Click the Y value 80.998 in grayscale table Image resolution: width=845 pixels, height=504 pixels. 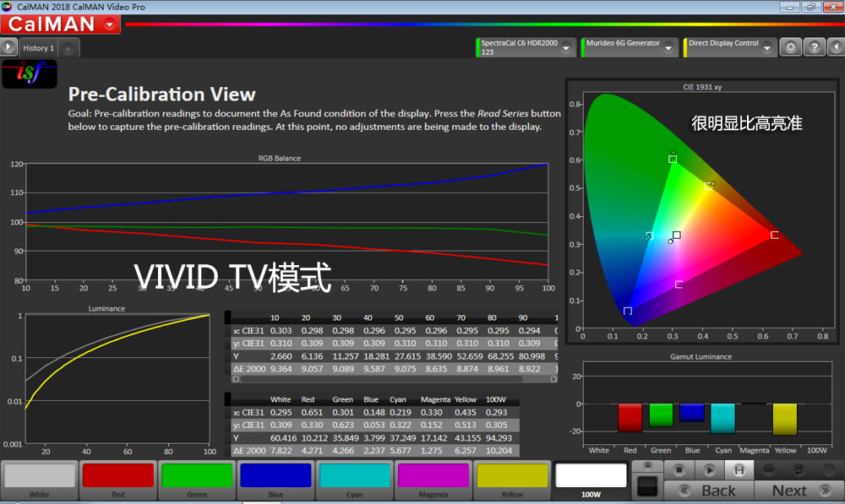point(532,356)
